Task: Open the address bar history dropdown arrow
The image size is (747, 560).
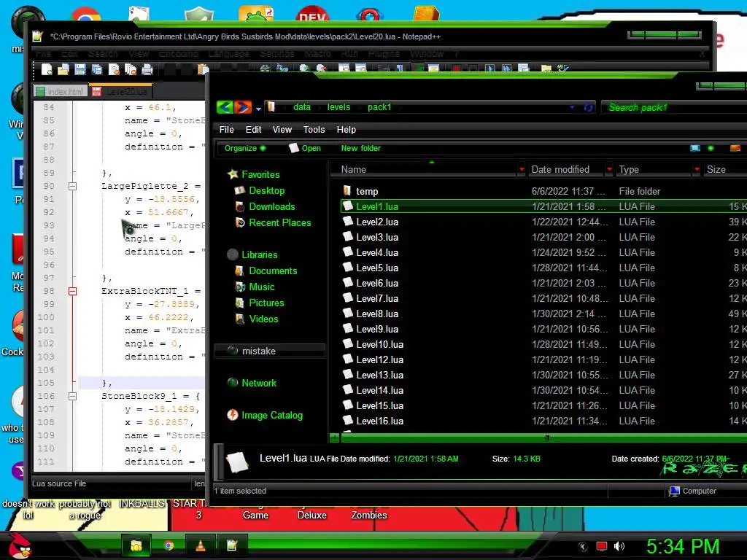Action: coord(572,108)
